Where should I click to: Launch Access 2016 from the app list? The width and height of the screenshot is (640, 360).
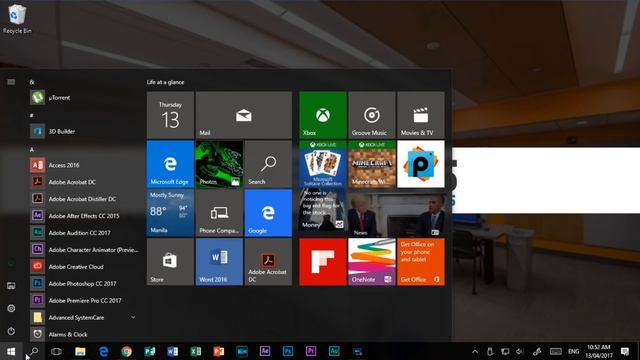[84, 165]
